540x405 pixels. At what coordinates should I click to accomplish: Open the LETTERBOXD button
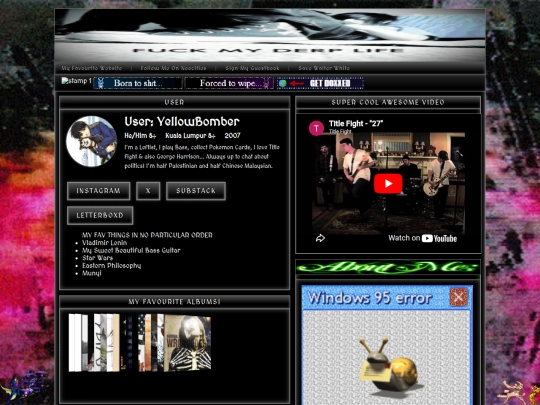[x=100, y=215]
